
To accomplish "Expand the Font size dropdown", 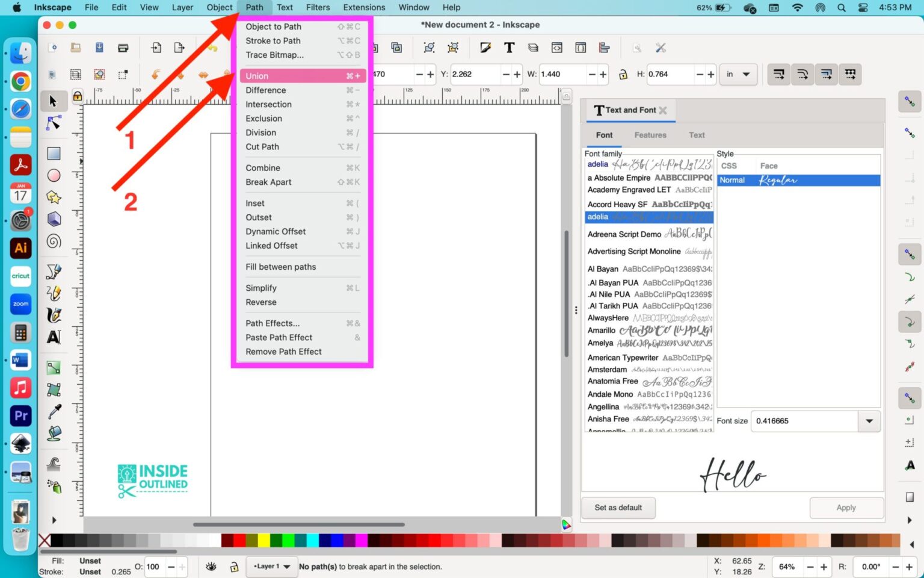I will (869, 421).
